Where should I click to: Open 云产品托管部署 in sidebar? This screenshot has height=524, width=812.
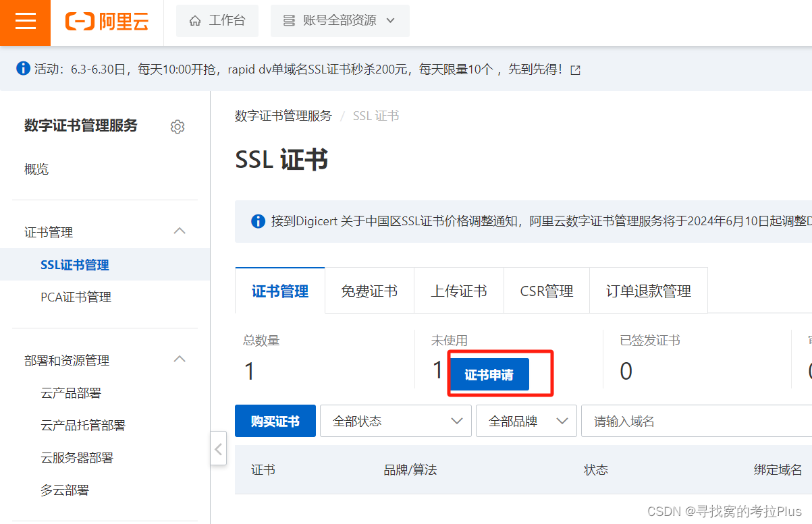click(x=83, y=426)
